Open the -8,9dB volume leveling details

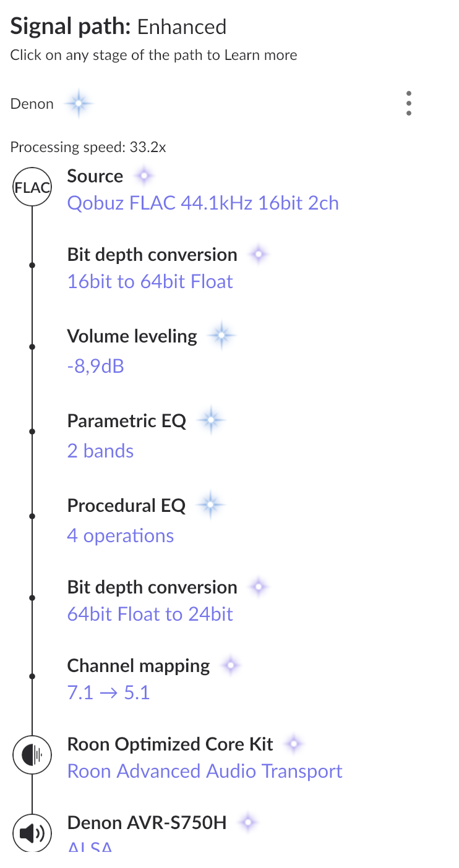pyautogui.click(x=96, y=366)
